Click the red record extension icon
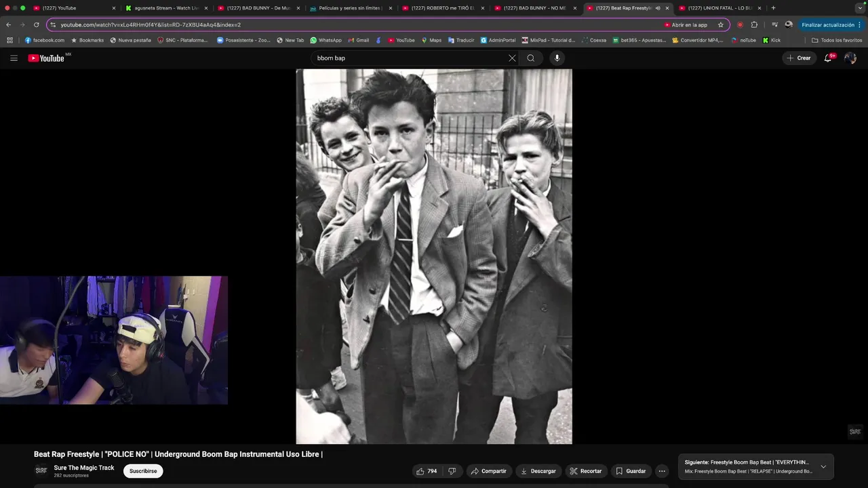The height and width of the screenshot is (488, 868). click(x=740, y=25)
